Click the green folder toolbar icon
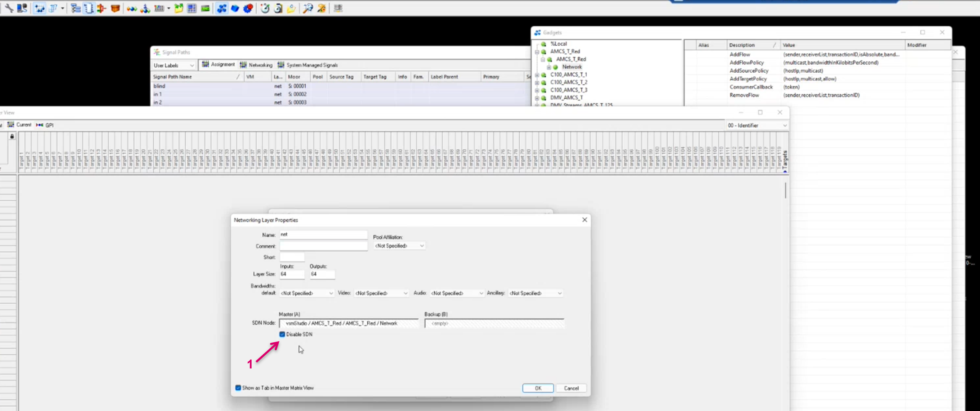This screenshot has height=411, width=980. coord(178,8)
